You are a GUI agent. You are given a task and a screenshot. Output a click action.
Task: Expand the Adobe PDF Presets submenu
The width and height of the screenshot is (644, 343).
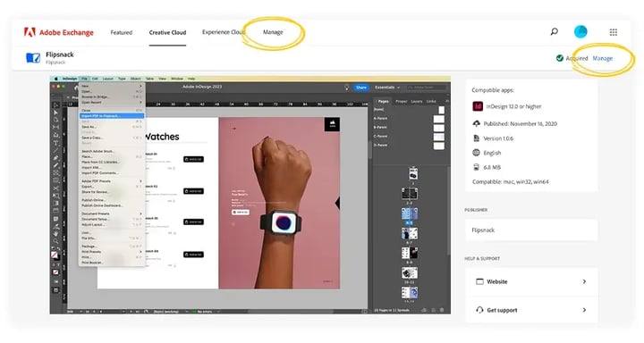coord(111,181)
